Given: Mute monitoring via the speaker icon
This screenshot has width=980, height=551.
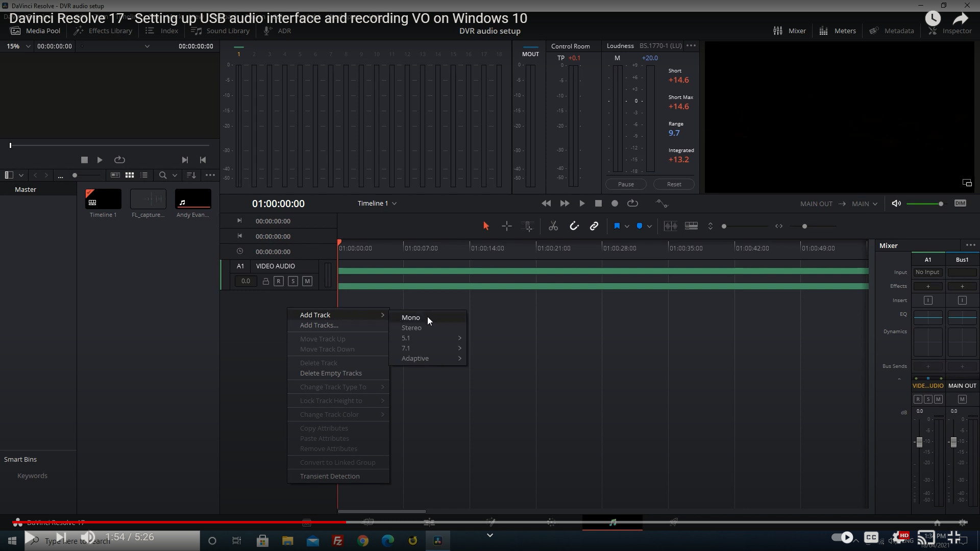Looking at the screenshot, I should 896,203.
